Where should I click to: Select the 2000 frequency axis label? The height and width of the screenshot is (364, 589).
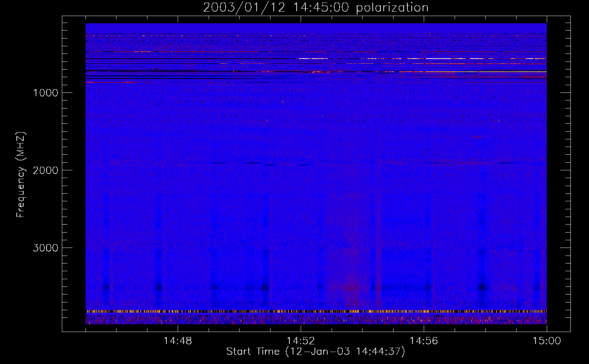pyautogui.click(x=46, y=170)
